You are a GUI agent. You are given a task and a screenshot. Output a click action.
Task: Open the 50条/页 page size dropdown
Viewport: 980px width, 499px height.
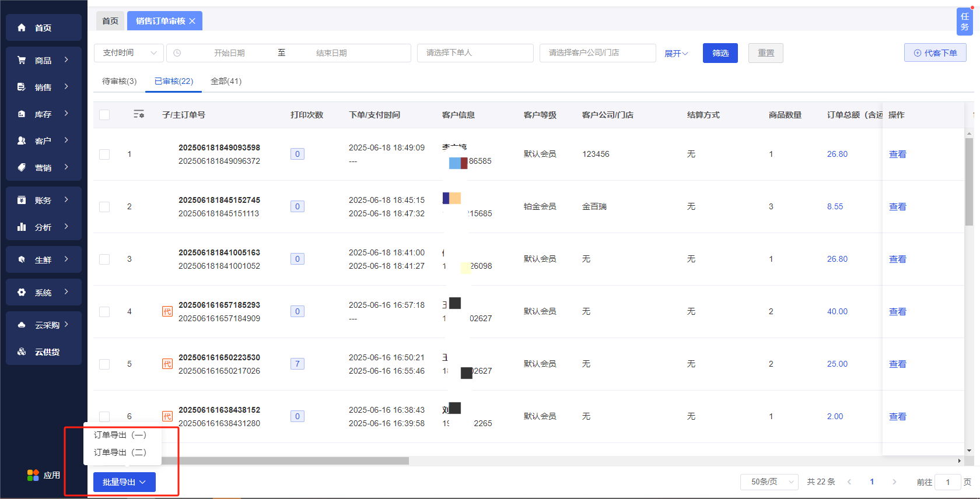point(769,482)
